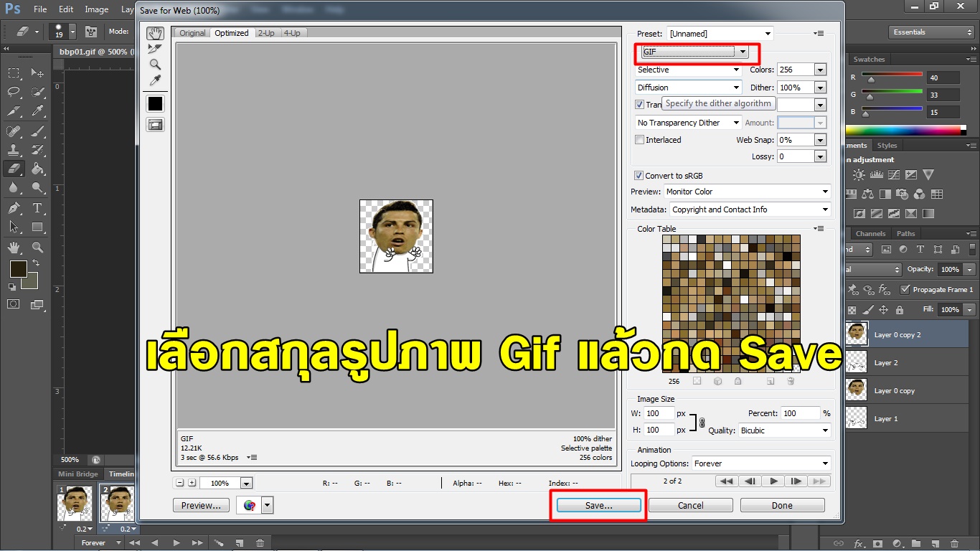Select the Zoom tool in Save for Web dialog
Viewport: 980px width, 551px height.
[x=155, y=65]
